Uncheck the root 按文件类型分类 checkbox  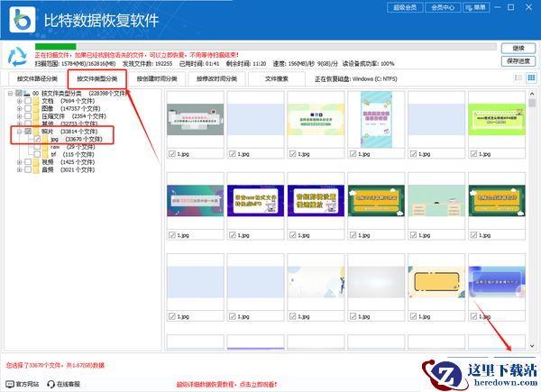(x=19, y=93)
